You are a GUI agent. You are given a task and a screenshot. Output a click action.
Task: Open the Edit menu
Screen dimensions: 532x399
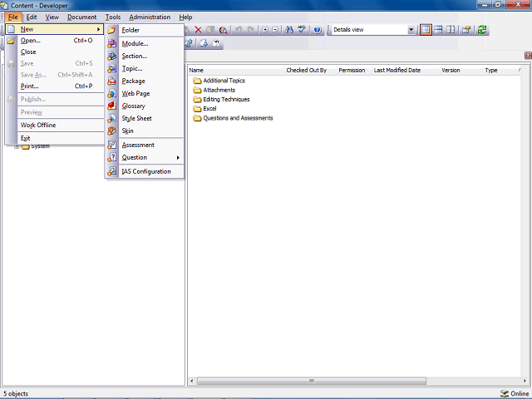[32, 17]
